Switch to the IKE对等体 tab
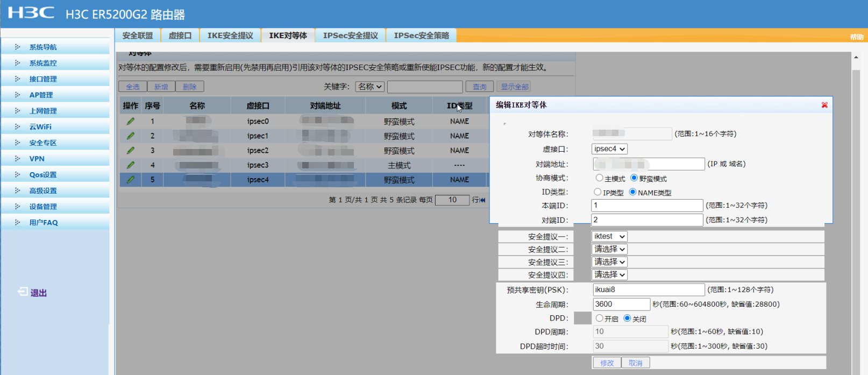Viewport: 868px width, 375px height. [288, 36]
